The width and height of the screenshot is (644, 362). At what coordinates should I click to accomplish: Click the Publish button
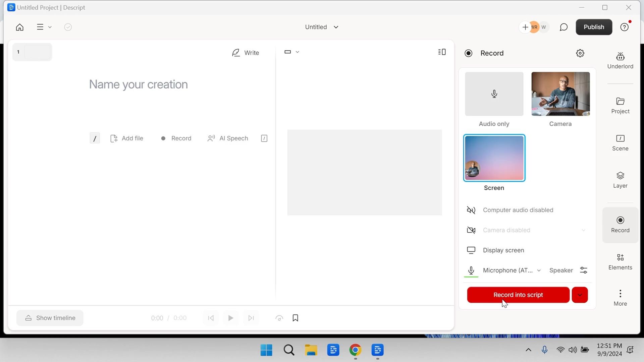(x=593, y=27)
